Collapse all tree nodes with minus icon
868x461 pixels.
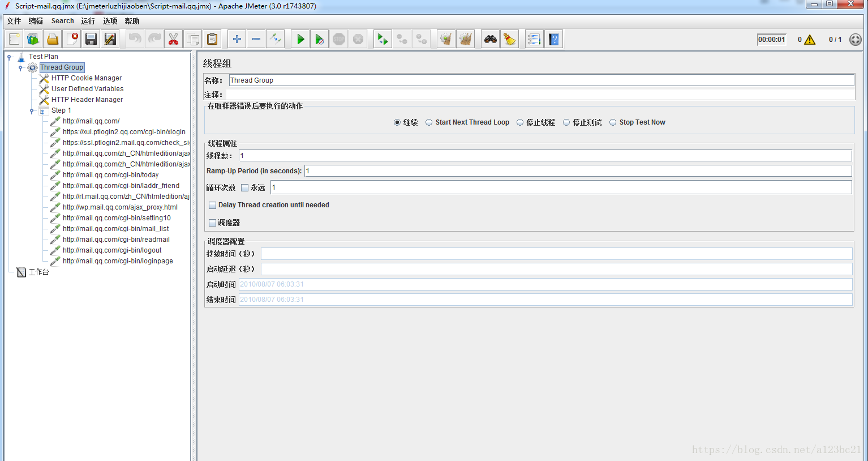[x=256, y=39]
